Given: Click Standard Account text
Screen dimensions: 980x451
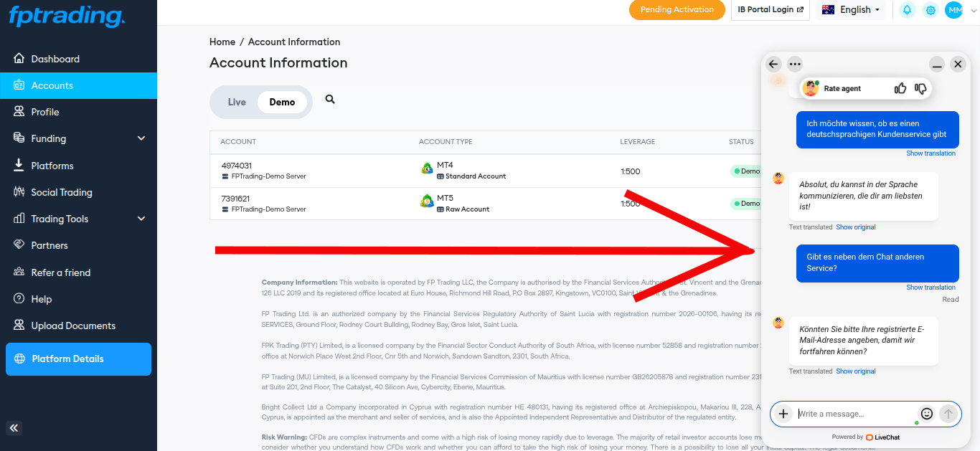Looking at the screenshot, I should (476, 176).
